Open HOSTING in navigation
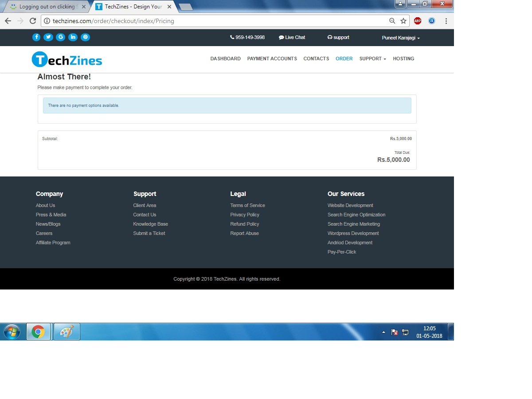Viewport: 532px width, 399px height. [x=403, y=59]
